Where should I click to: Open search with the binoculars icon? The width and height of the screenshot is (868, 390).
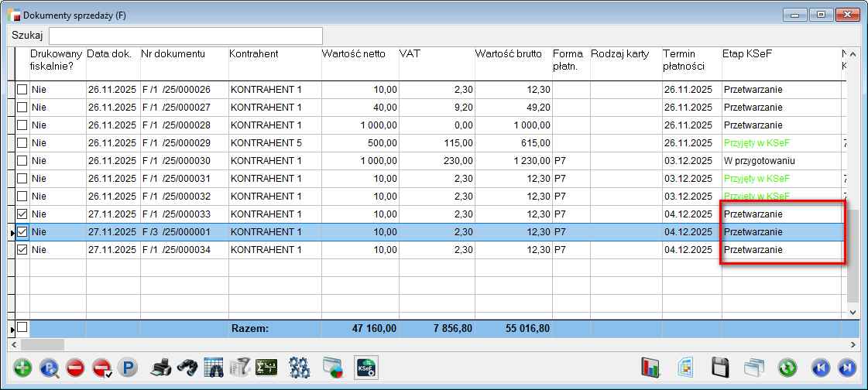tap(187, 368)
